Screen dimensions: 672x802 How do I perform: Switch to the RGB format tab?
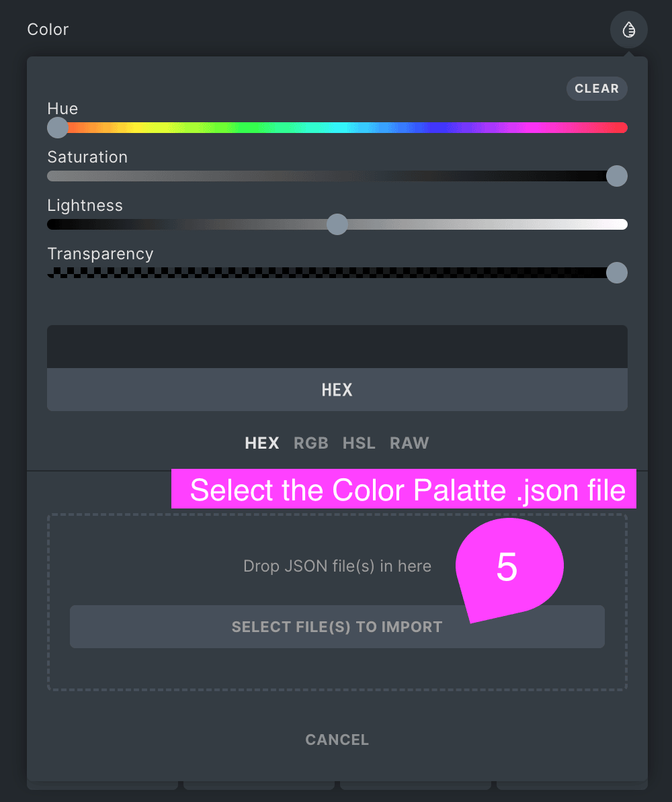[311, 443]
